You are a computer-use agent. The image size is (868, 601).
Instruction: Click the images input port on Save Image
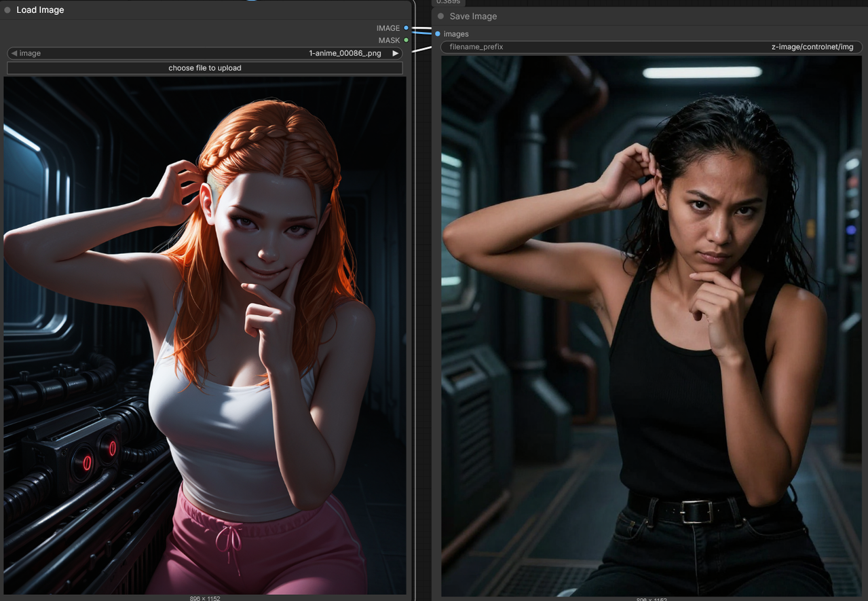pyautogui.click(x=438, y=34)
